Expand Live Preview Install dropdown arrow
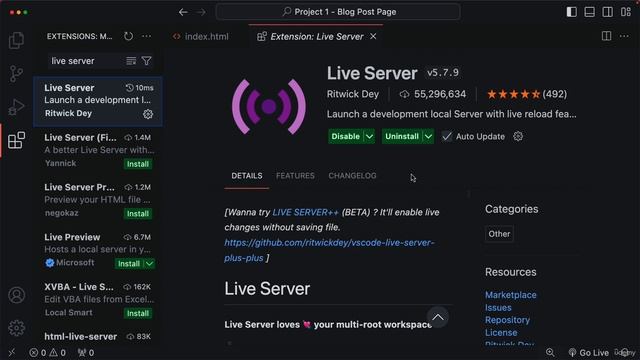The height and width of the screenshot is (360, 640). click(150, 264)
